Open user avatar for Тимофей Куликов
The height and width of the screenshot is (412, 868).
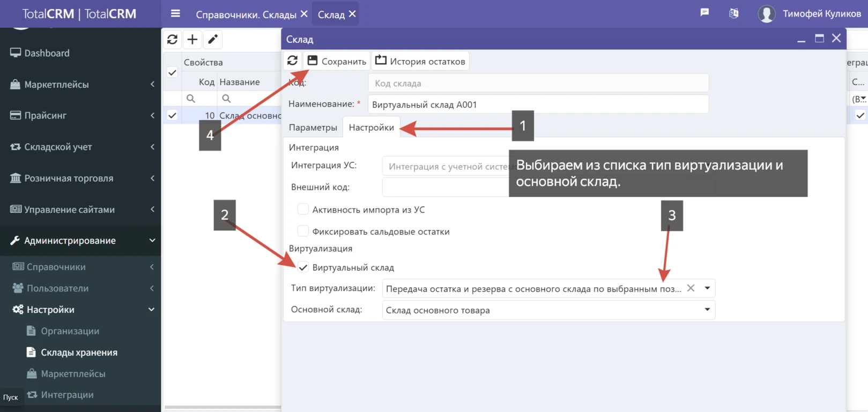point(766,14)
